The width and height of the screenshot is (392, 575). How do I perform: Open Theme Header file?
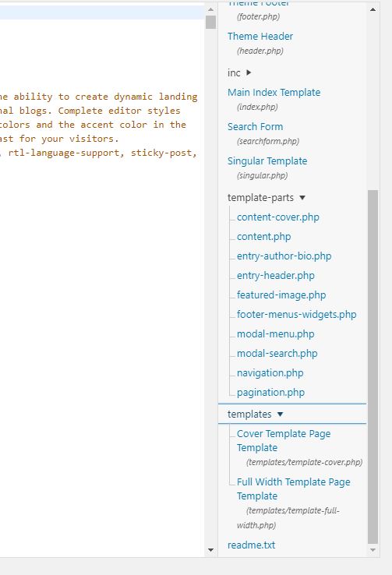point(260,37)
